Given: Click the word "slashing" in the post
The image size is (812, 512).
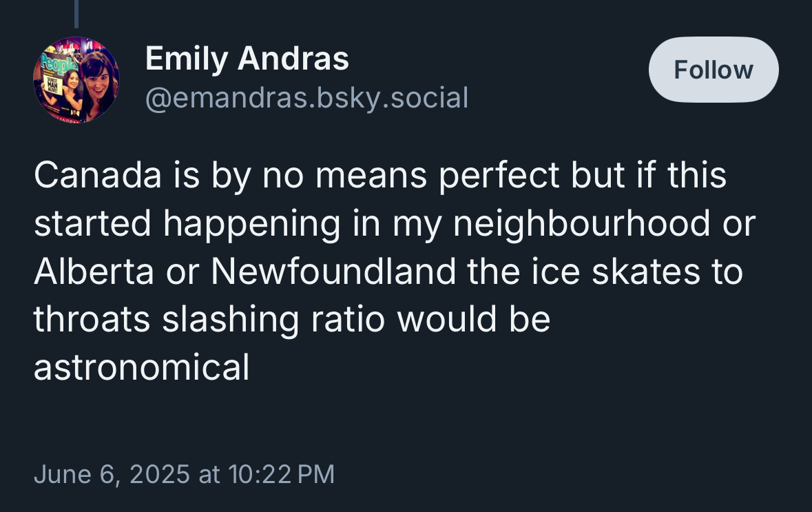Looking at the screenshot, I should tap(231, 320).
